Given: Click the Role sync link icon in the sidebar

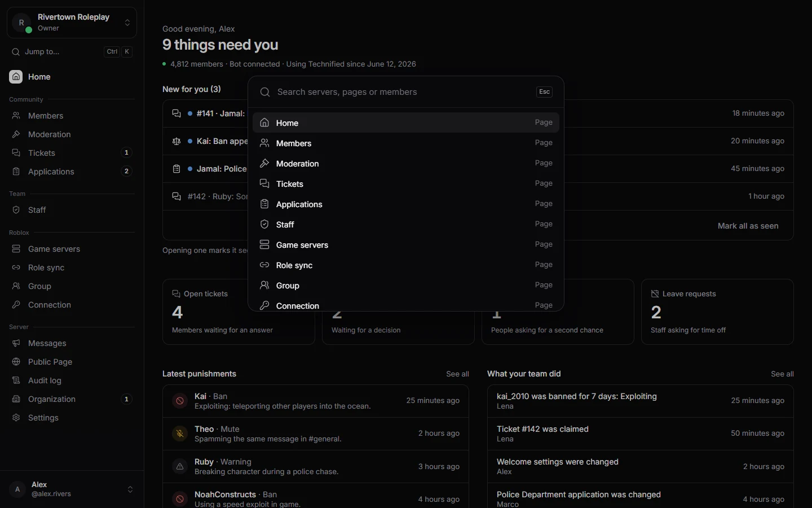Looking at the screenshot, I should 16,268.
